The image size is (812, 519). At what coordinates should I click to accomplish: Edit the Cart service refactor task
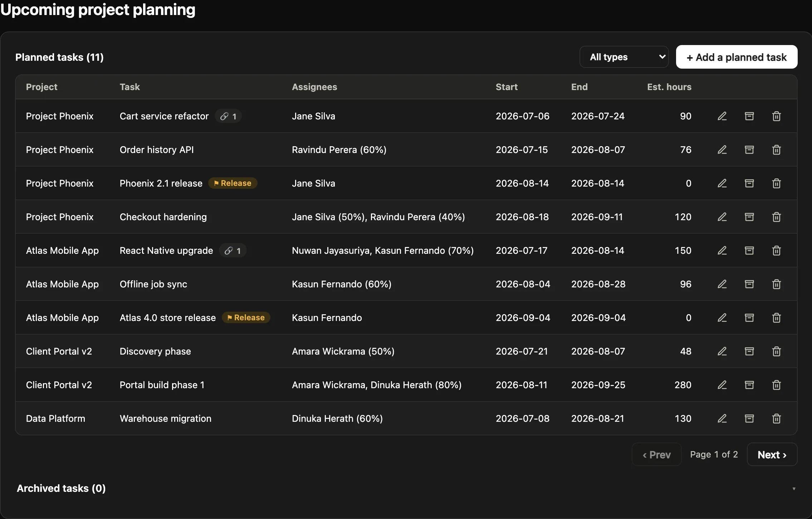722,116
